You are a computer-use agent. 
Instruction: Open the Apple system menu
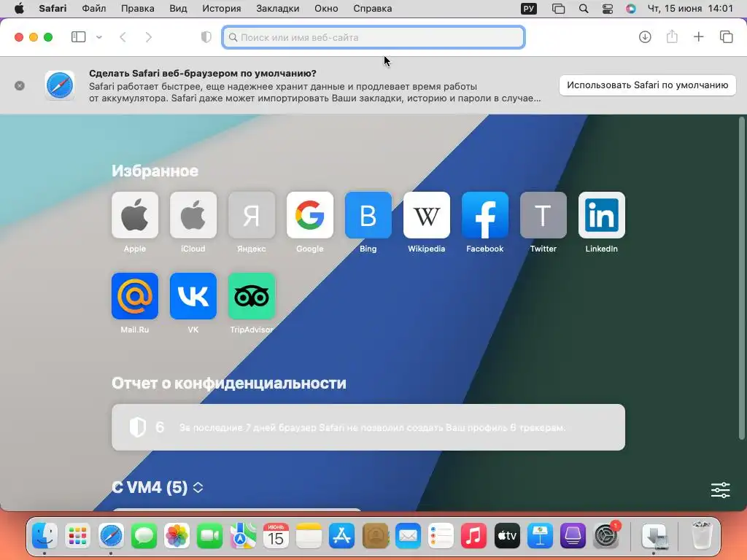point(19,9)
